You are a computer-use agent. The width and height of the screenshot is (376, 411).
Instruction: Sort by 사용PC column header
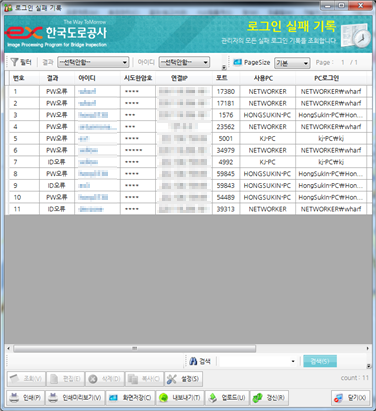tap(267, 78)
